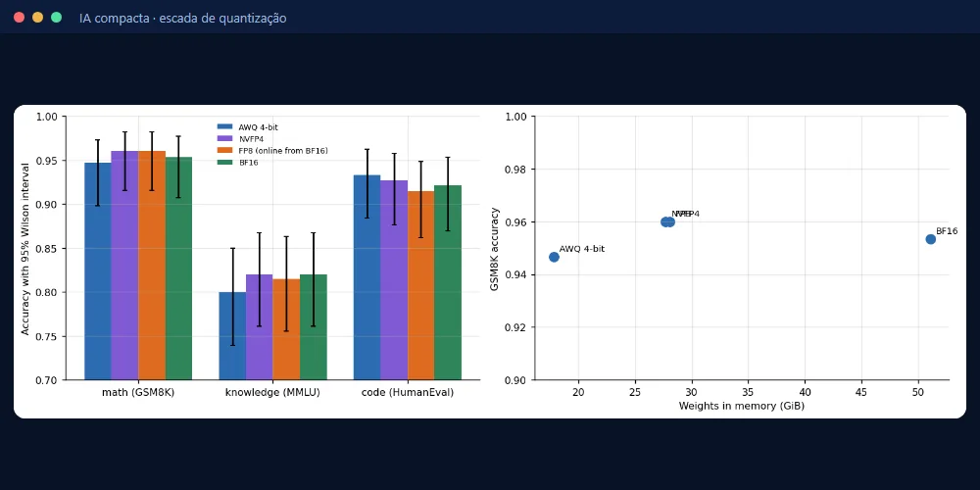980x490 pixels.
Task: Click the purple NVFP4 legend swatch
Action: tap(225, 139)
